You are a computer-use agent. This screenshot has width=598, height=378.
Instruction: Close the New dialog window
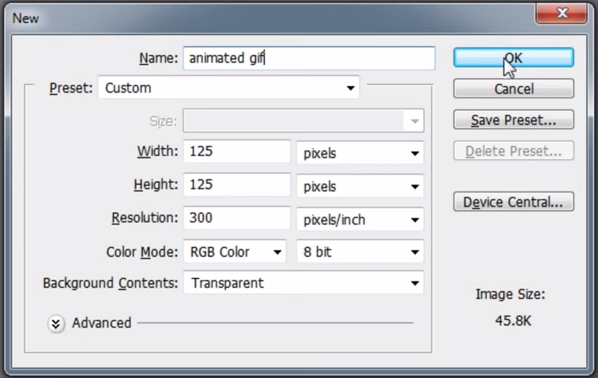[x=561, y=13]
